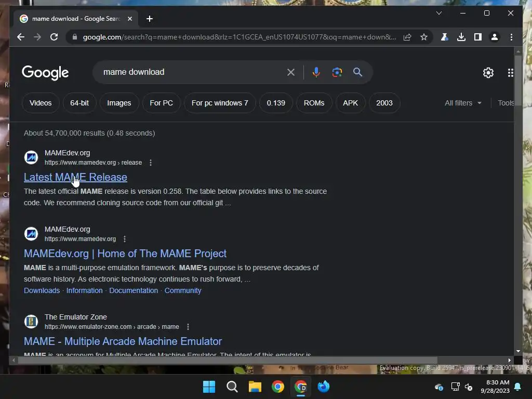Reload the current page

(x=54, y=37)
